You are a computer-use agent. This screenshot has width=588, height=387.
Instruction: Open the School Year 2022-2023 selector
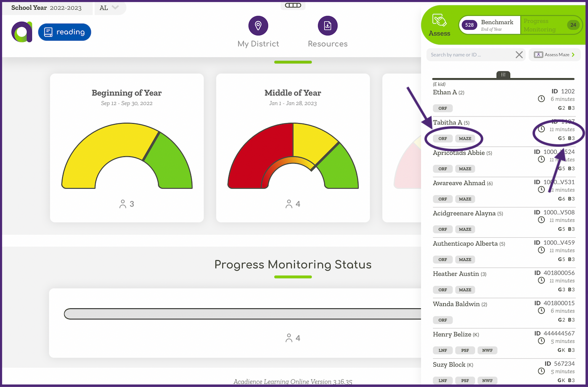coord(46,8)
